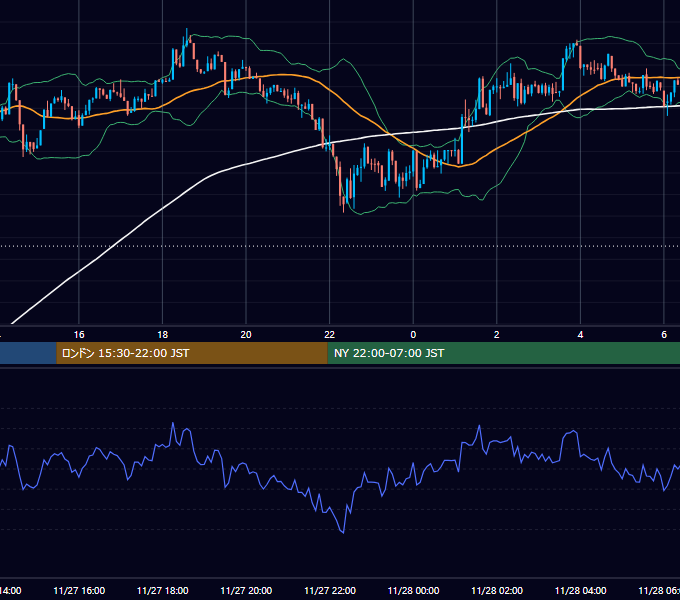680x600 pixels.
Task: Click the 2 hour label on the price chart axis
Action: [497, 335]
